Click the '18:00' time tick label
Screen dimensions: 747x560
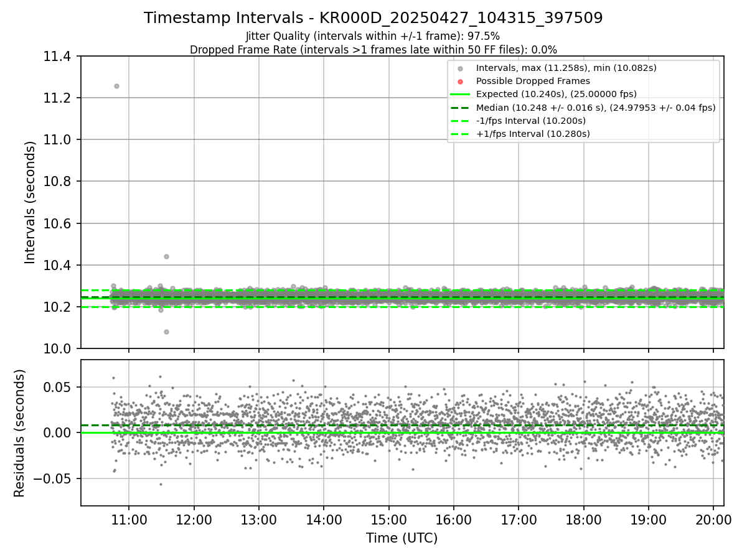click(584, 520)
